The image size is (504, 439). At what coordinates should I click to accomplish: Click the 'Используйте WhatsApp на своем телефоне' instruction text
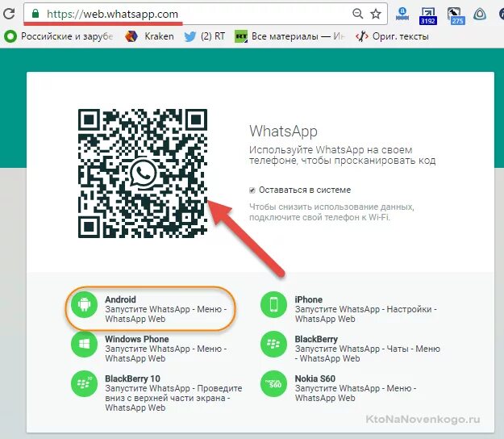[343, 155]
